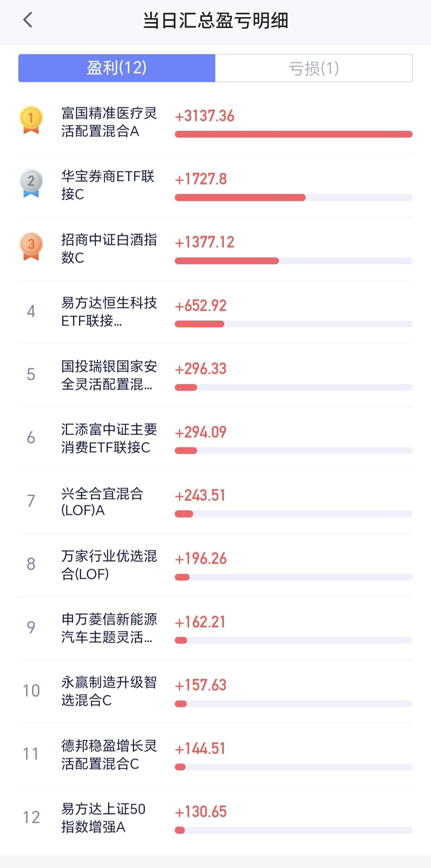Click the +3137.36 profit progress bar
The width and height of the screenshot is (431, 868).
pyautogui.click(x=294, y=134)
